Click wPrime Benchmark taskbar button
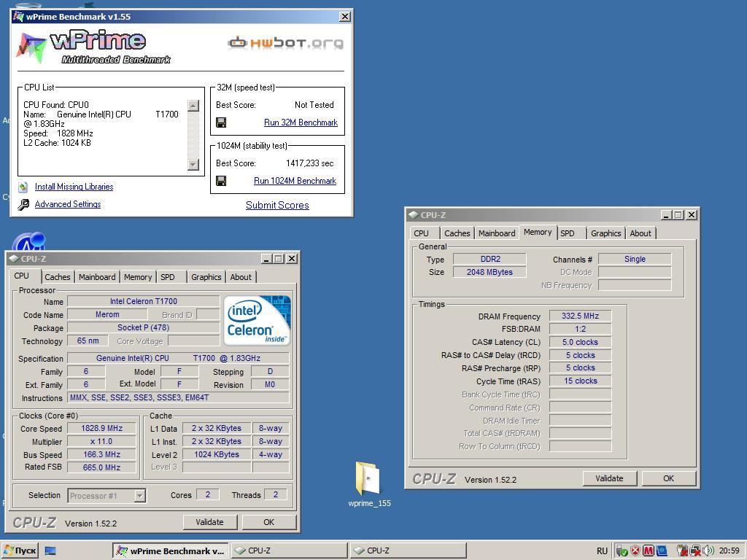Image resolution: width=747 pixels, height=560 pixels. 171,551
